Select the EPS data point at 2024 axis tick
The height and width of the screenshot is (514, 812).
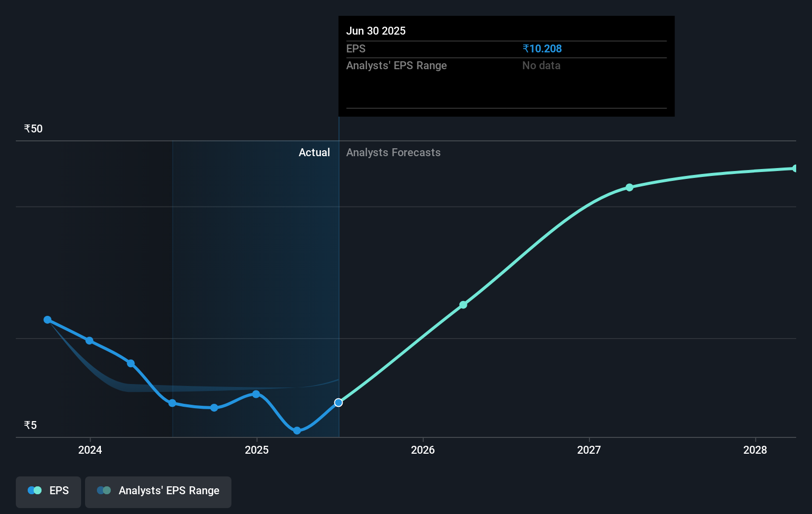(90, 341)
